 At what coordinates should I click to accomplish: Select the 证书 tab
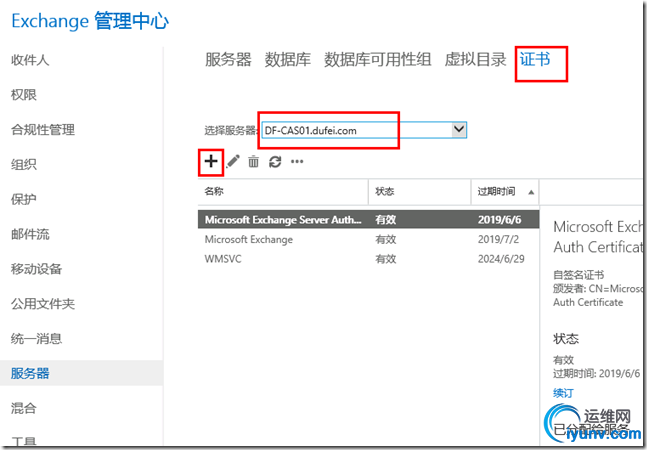coord(535,59)
